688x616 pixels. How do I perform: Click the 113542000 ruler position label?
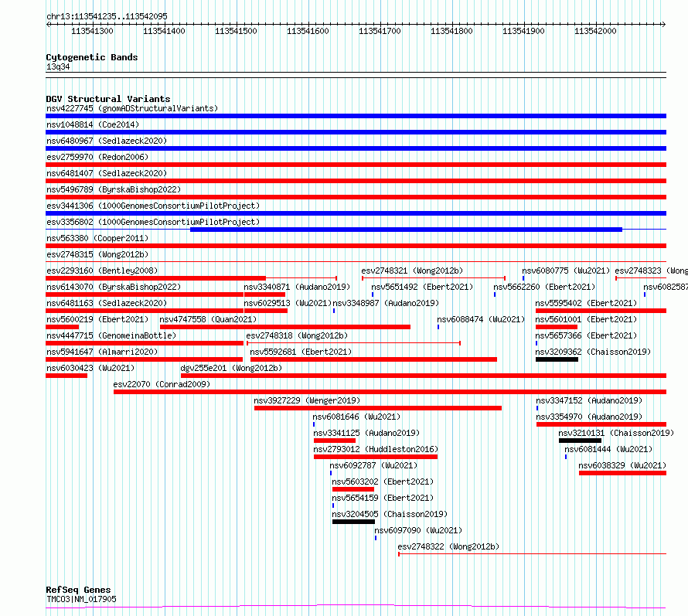pyautogui.click(x=595, y=31)
